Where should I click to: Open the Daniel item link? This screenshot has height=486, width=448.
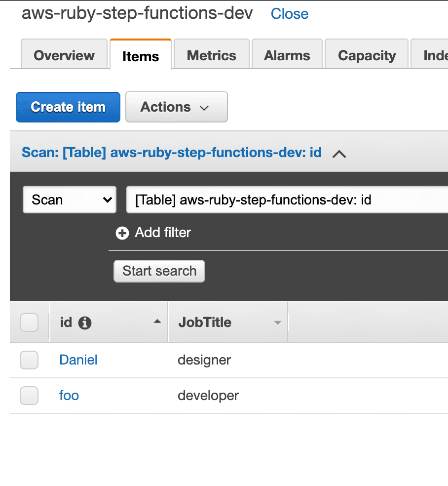click(78, 360)
